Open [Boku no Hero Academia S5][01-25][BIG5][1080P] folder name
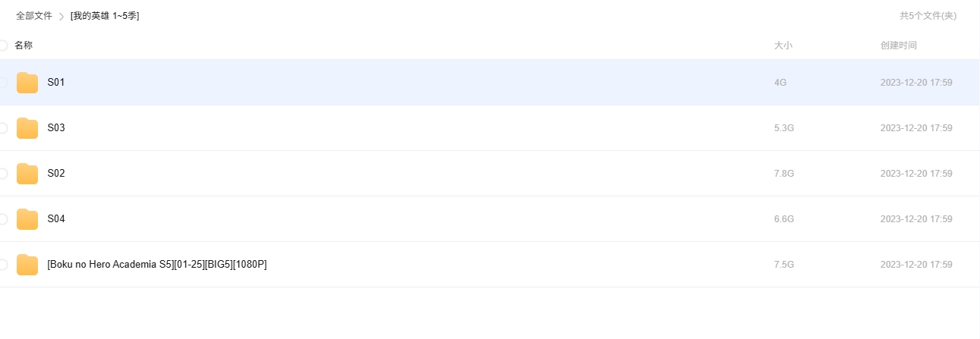980x339 pixels. [x=156, y=265]
